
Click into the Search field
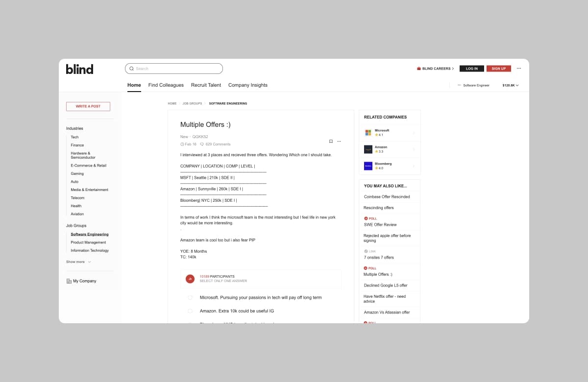coord(174,69)
